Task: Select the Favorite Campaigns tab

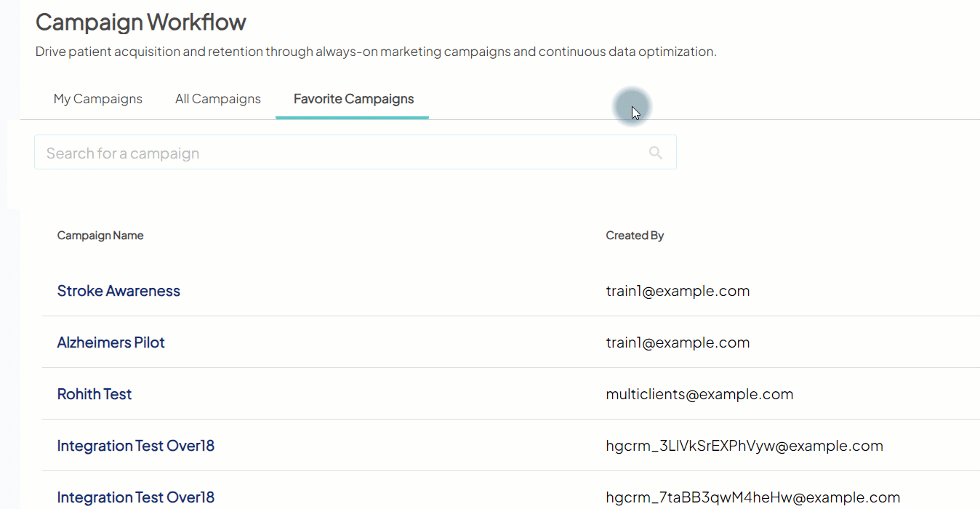Action: [x=353, y=99]
